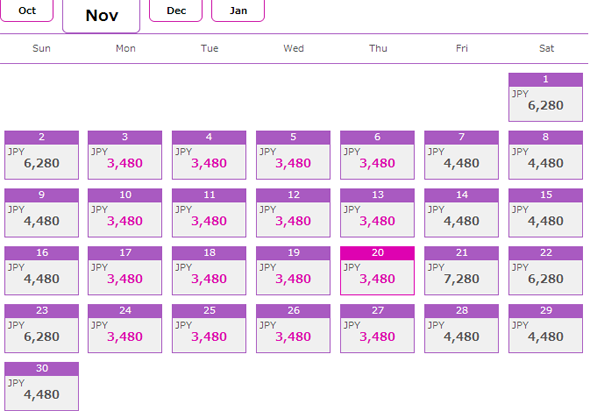
Task: Open the Jan month tab
Action: pyautogui.click(x=238, y=11)
